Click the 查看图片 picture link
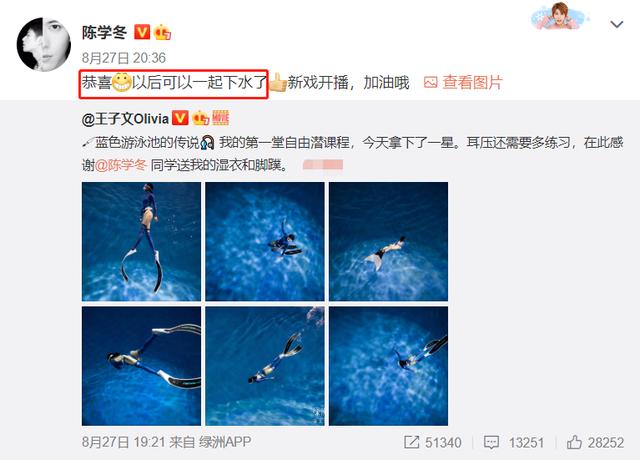Screen dimensions: 640x460 (463, 82)
